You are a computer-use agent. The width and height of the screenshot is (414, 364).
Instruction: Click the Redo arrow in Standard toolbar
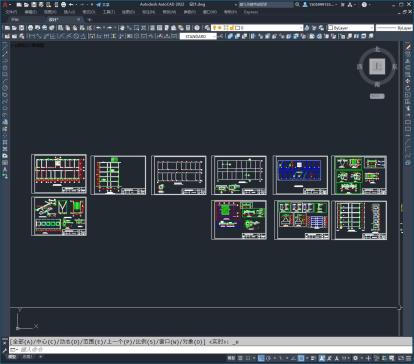click(x=109, y=28)
